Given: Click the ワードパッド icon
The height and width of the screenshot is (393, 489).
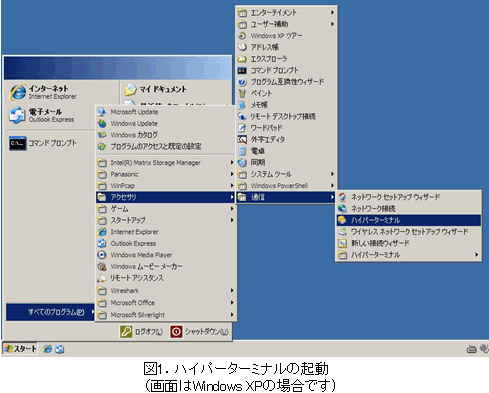Looking at the screenshot, I should click(242, 128).
